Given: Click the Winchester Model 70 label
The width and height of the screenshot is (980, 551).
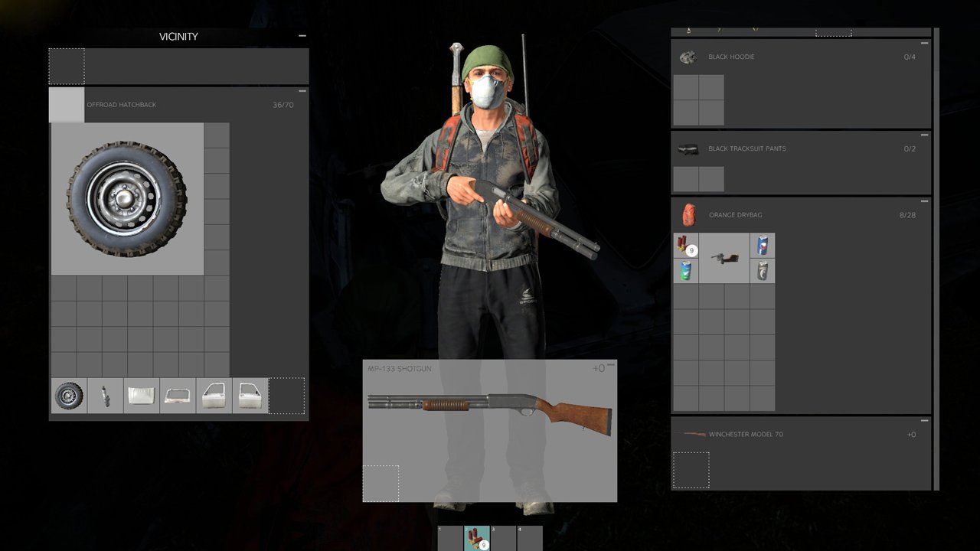Looking at the screenshot, I should [746, 435].
